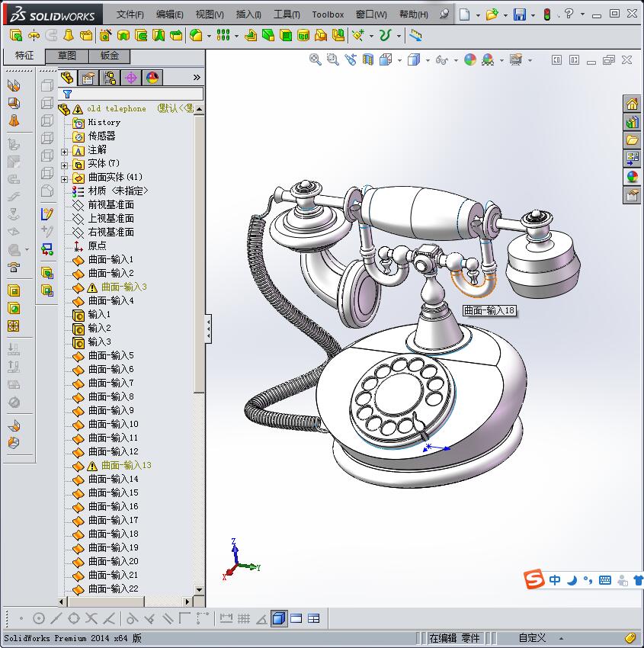Expand the 注解 tree node

[65, 152]
